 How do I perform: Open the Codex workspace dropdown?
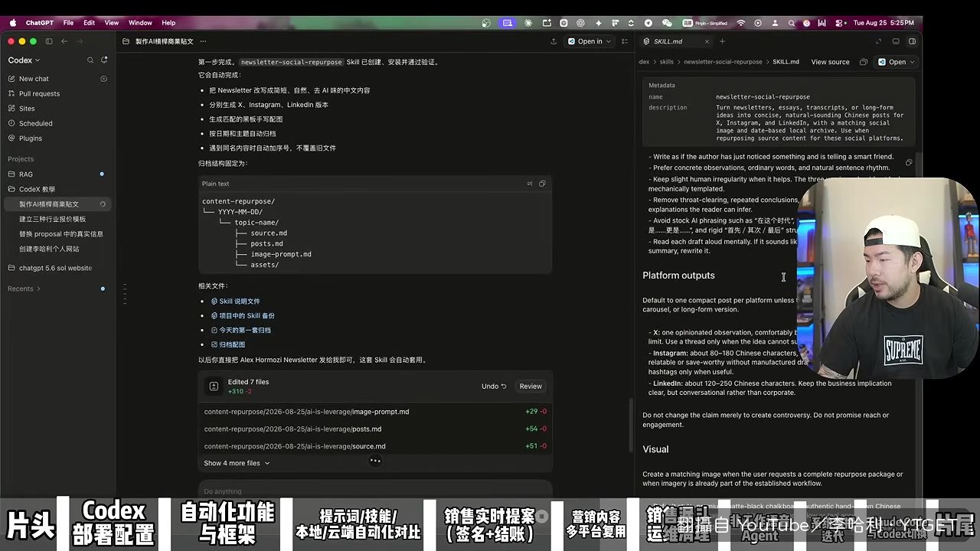24,60
